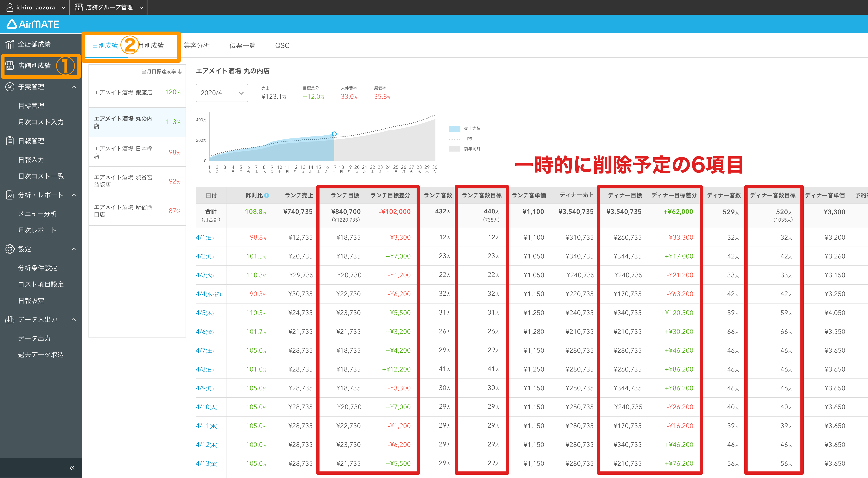The height and width of the screenshot is (478, 868).
Task: Select エアメイト酒場 日本橋店 in store list
Action: coord(137,152)
